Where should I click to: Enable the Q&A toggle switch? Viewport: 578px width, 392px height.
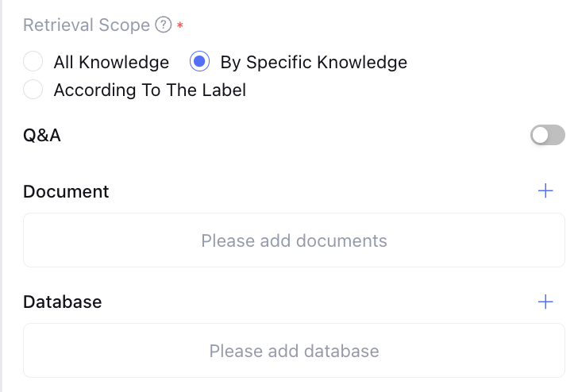click(547, 136)
